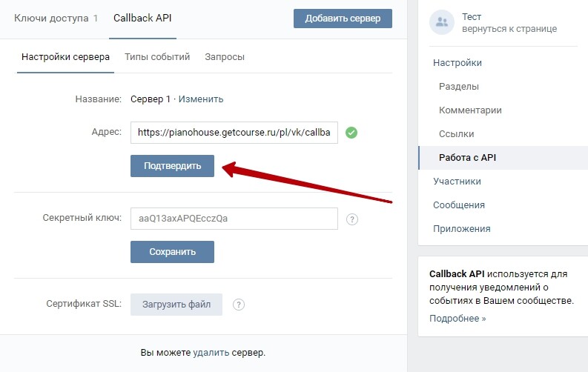Focus the Секретный ключ input field
This screenshot has height=372, width=588.
[x=234, y=219]
